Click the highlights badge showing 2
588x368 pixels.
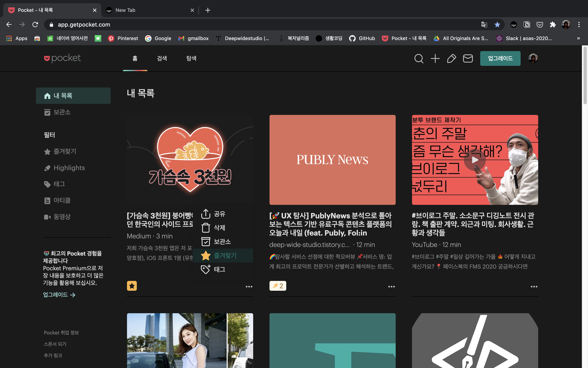[278, 286]
